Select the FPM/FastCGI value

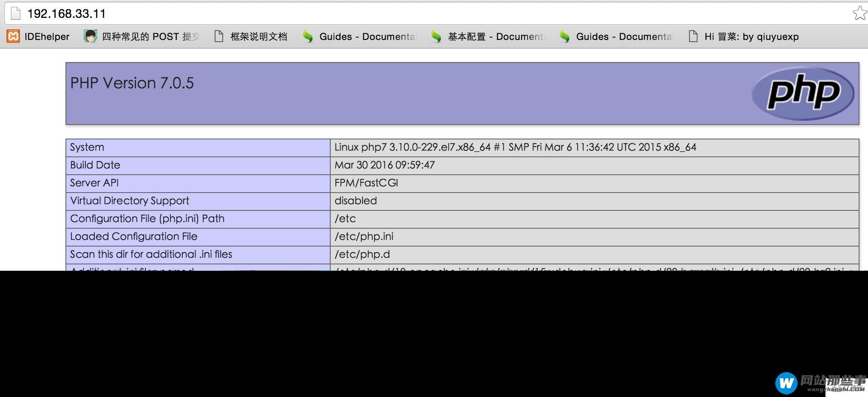coord(366,183)
